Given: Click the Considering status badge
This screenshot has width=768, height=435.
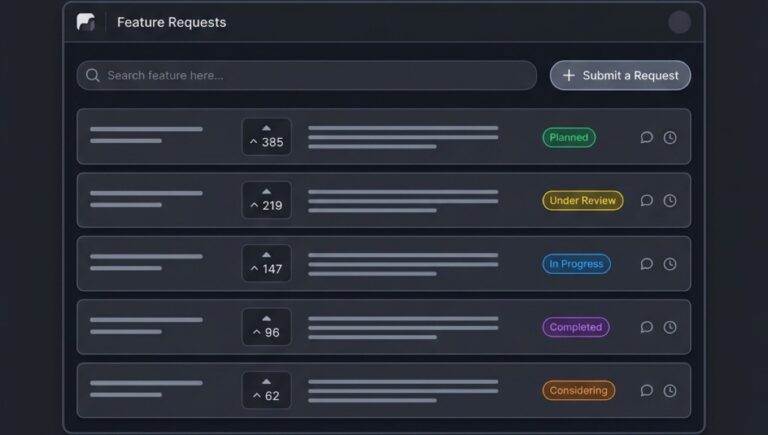Looking at the screenshot, I should pos(578,390).
